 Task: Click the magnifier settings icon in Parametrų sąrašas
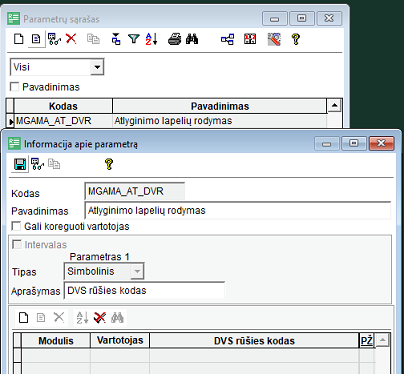(274, 39)
